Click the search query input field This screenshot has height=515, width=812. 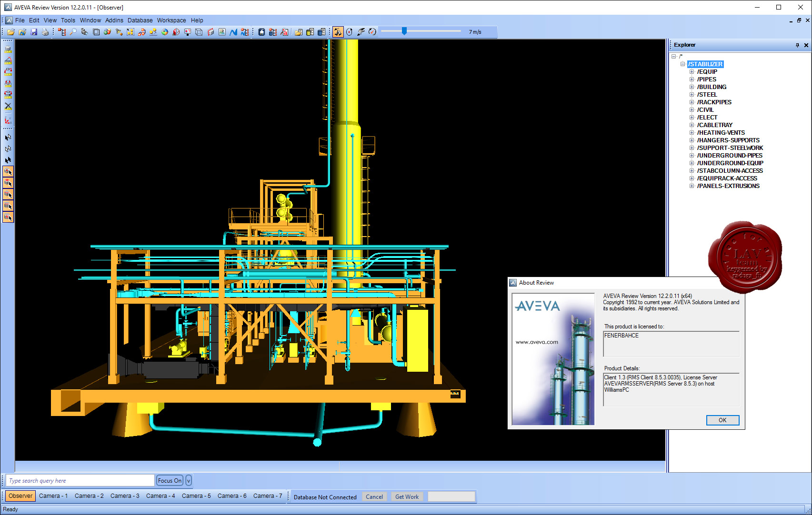[80, 481]
